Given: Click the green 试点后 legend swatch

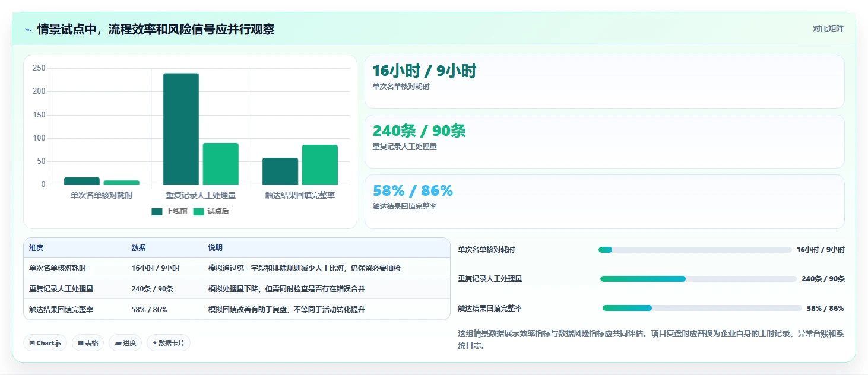Looking at the screenshot, I should 198,212.
